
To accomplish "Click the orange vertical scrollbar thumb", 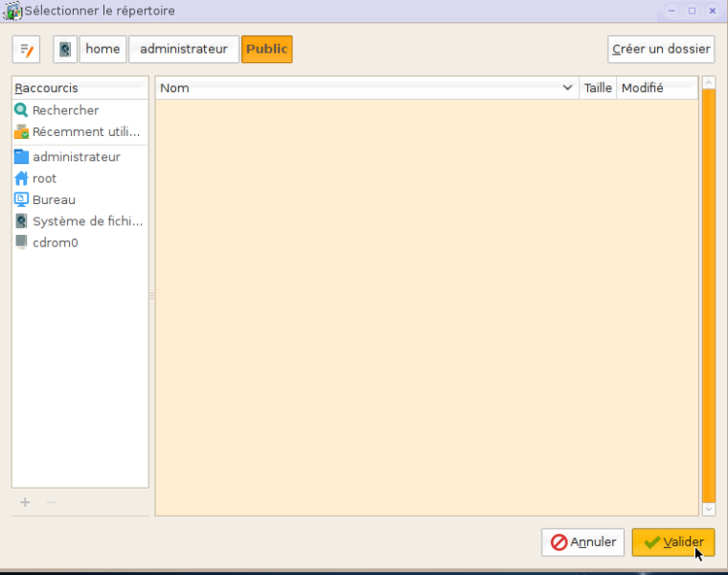I will click(709, 296).
